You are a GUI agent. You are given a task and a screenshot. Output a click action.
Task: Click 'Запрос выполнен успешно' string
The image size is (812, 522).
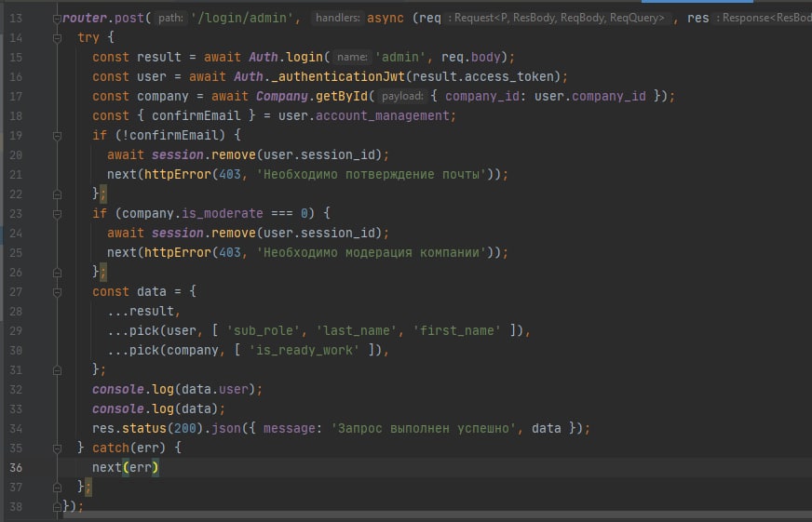(424, 428)
